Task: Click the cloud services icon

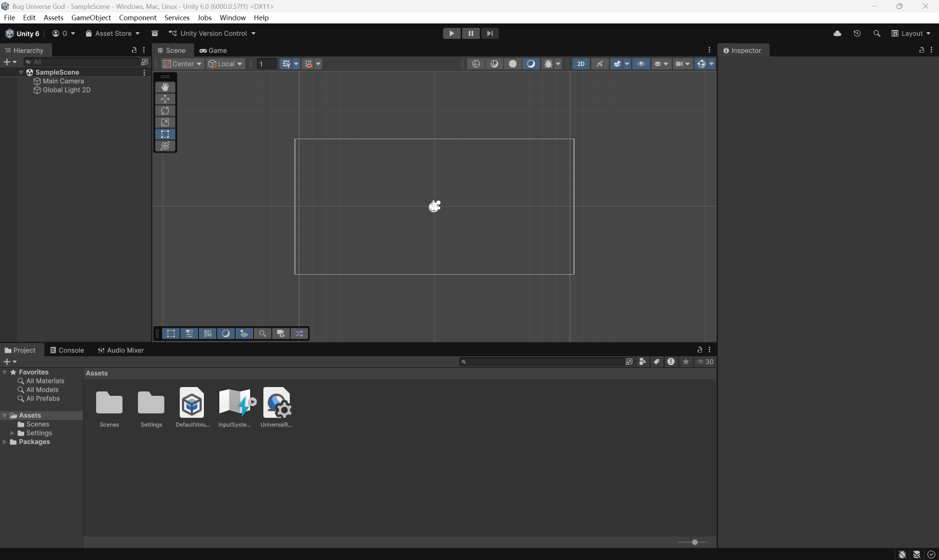Action: click(837, 34)
